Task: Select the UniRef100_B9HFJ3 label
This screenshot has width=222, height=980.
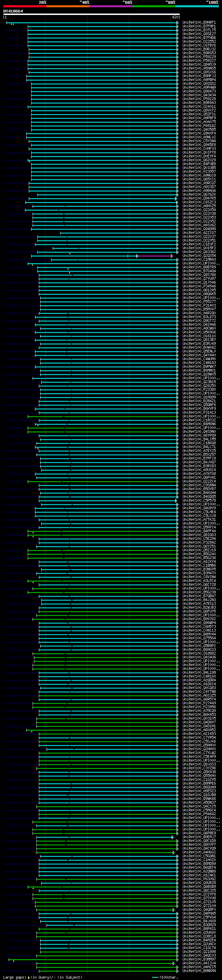Action: coord(199,76)
